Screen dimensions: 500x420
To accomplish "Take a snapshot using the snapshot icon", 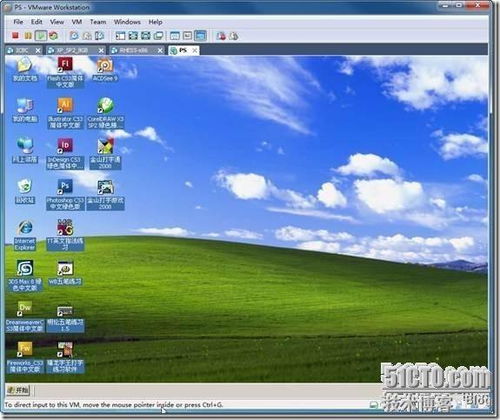I will point(74,35).
